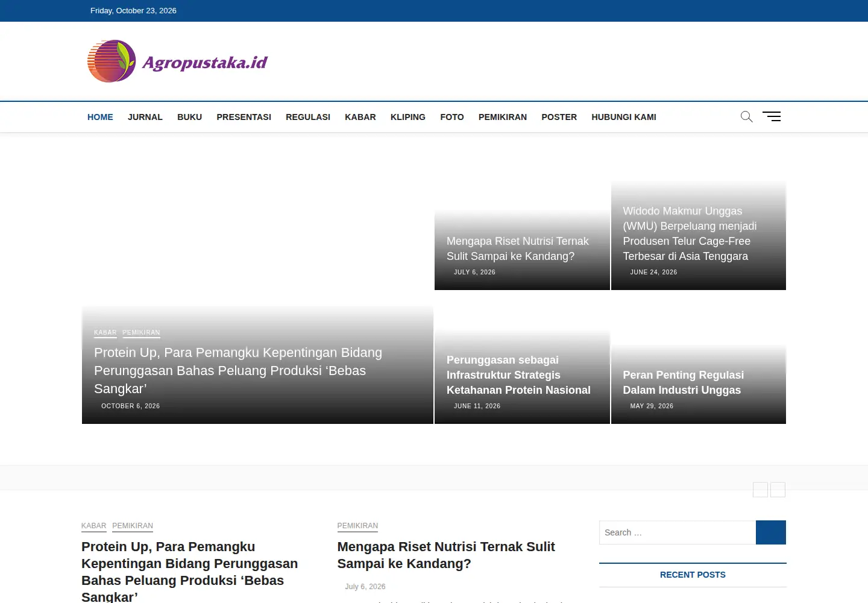The width and height of the screenshot is (868, 603).
Task: Click the next slide arrow button
Action: click(778, 490)
